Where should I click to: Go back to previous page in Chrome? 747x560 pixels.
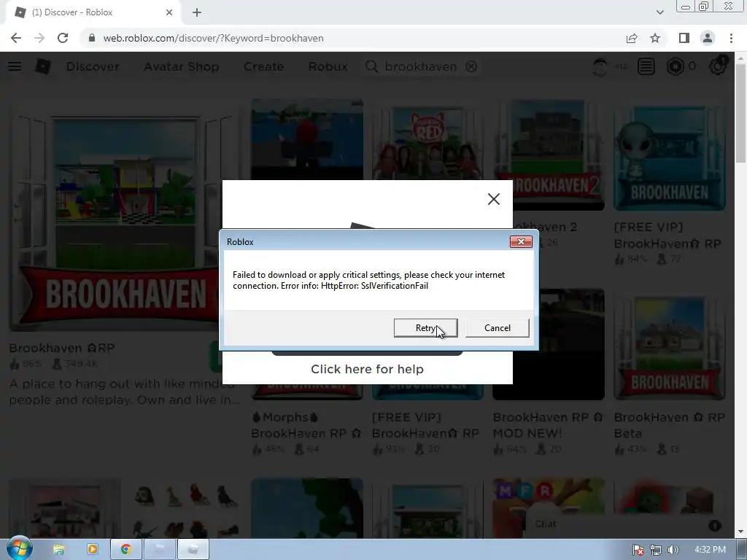point(16,38)
